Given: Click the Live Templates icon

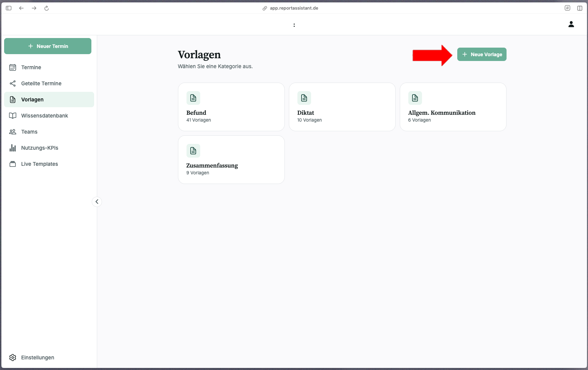Looking at the screenshot, I should click(x=13, y=164).
